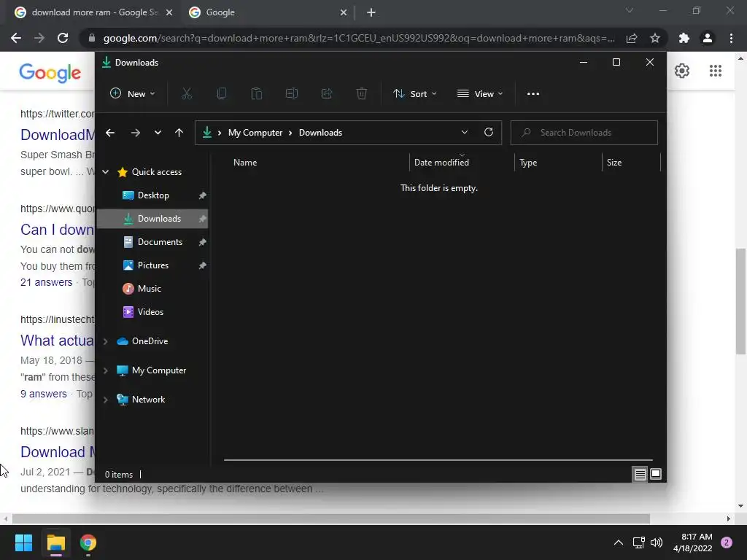Show hidden system tray icons
Image resolution: width=747 pixels, height=560 pixels.
(x=619, y=542)
